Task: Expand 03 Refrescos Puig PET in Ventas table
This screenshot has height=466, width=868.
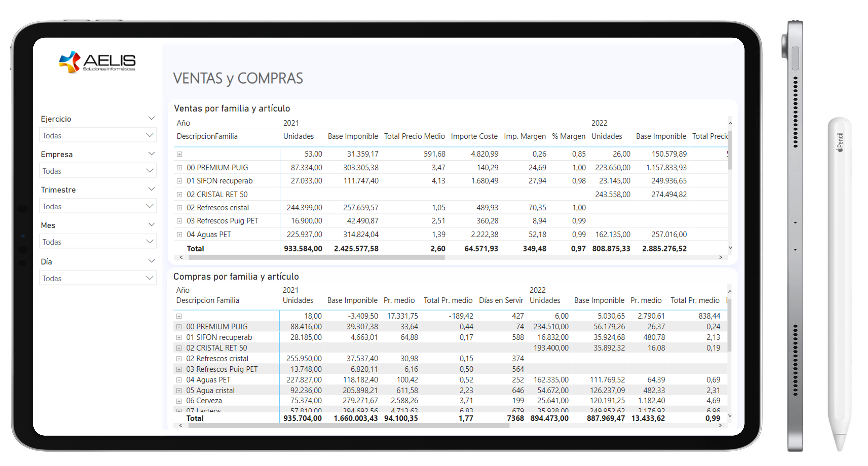Action: click(180, 221)
